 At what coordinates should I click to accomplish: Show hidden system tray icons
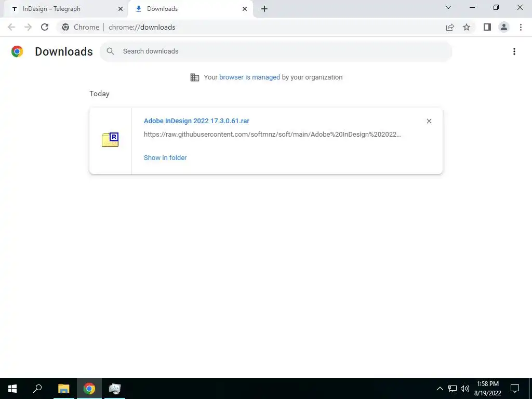(x=440, y=389)
